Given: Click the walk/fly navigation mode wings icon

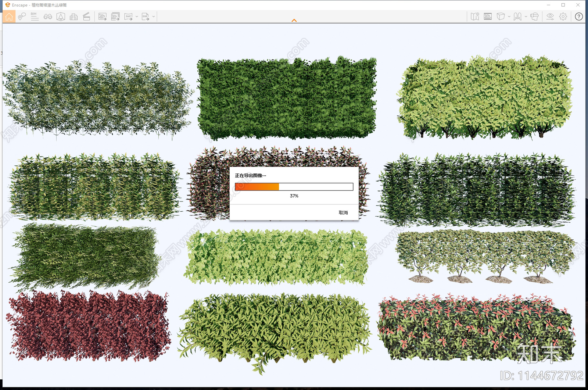Looking at the screenshot, I should [x=517, y=17].
